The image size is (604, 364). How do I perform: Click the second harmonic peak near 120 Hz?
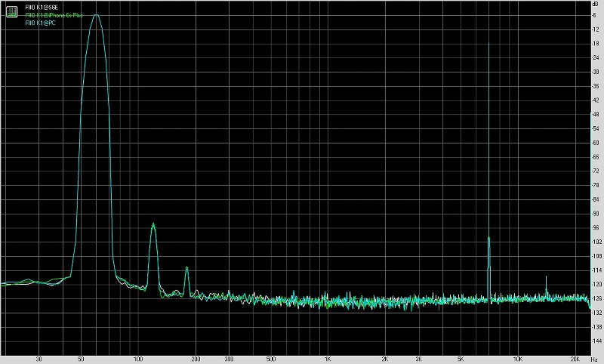pos(153,224)
